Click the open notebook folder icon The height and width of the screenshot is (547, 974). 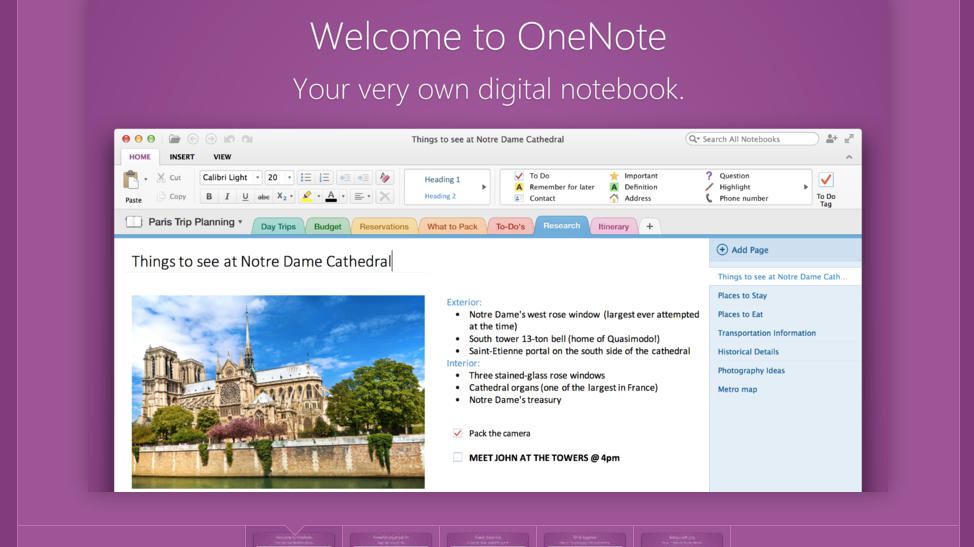(174, 139)
